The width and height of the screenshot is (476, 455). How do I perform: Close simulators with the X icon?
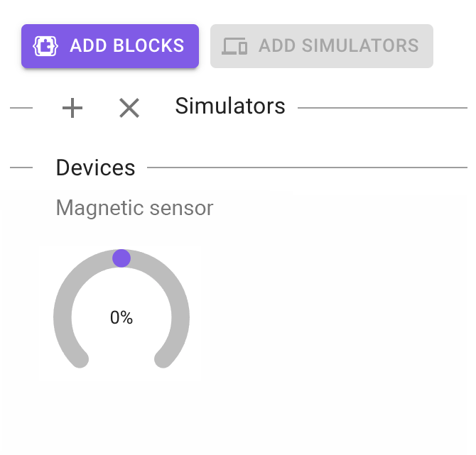pos(129,108)
